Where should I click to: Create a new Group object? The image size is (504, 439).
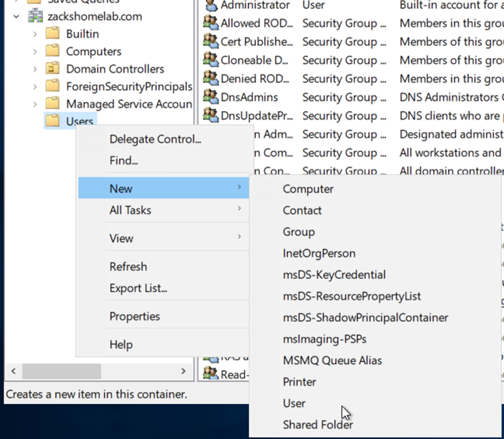375,232
